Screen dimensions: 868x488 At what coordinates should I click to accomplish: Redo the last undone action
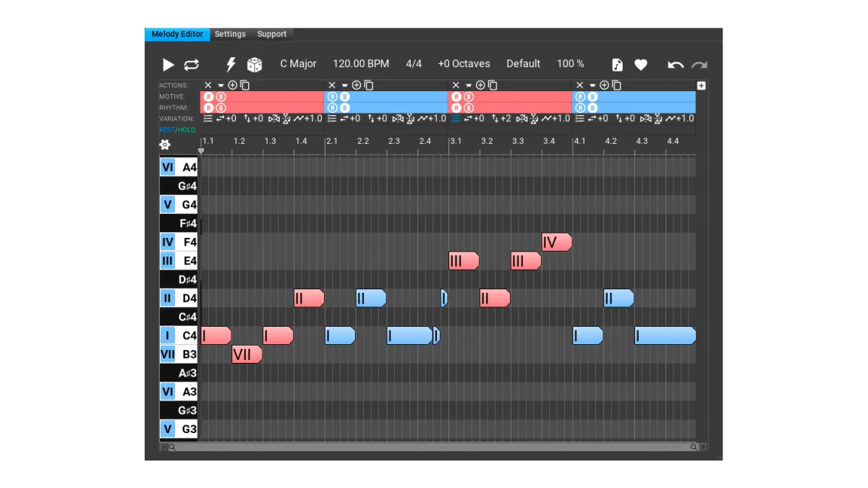click(699, 65)
